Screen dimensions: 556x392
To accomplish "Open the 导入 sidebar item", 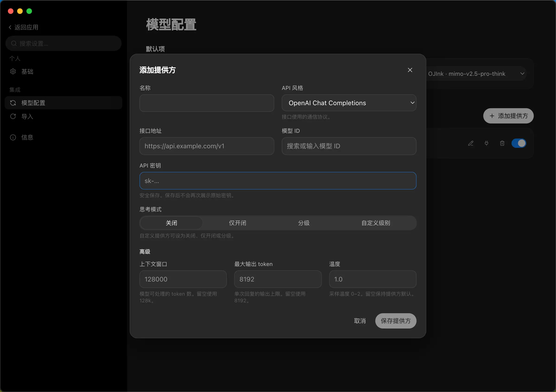I will [63, 117].
